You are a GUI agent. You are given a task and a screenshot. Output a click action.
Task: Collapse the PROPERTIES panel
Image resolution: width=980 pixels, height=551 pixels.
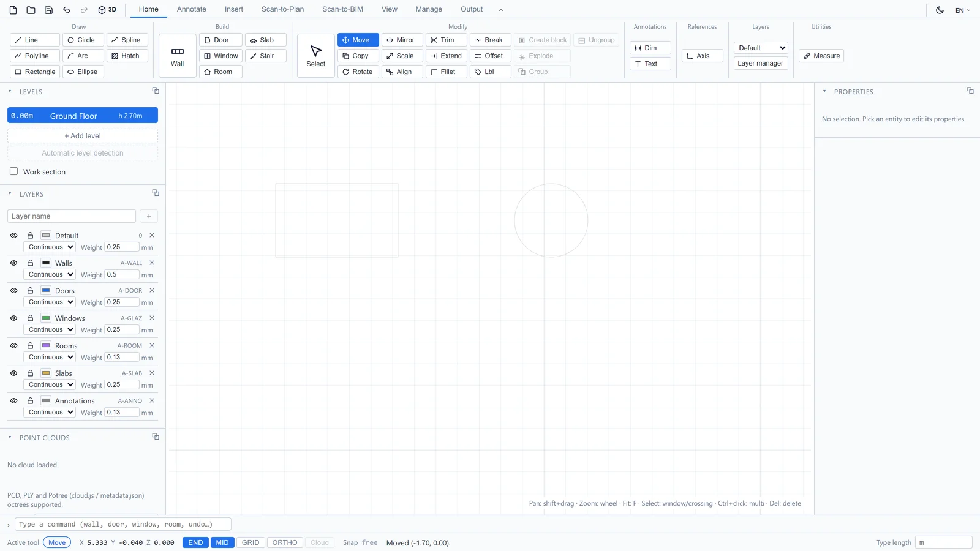[824, 91]
